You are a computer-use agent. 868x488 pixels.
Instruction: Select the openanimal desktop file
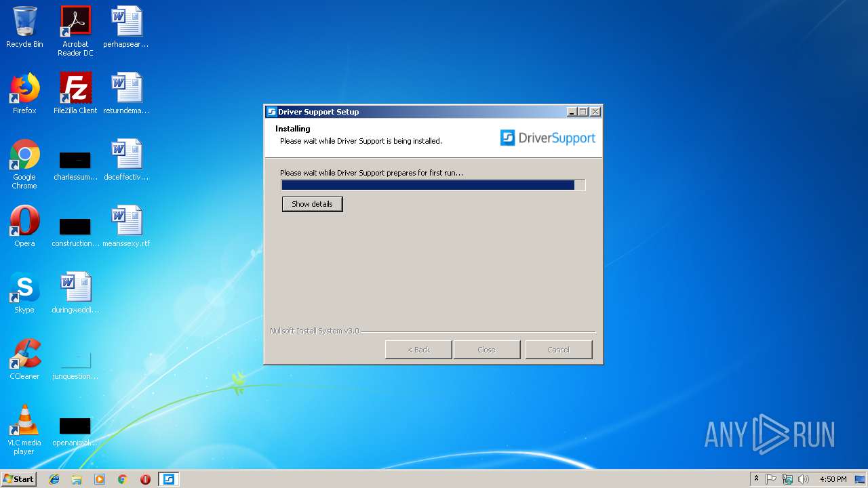[75, 430]
